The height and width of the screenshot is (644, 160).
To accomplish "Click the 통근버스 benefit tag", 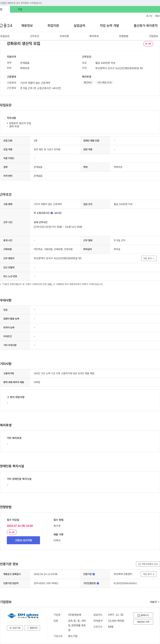I will [x=88, y=82].
